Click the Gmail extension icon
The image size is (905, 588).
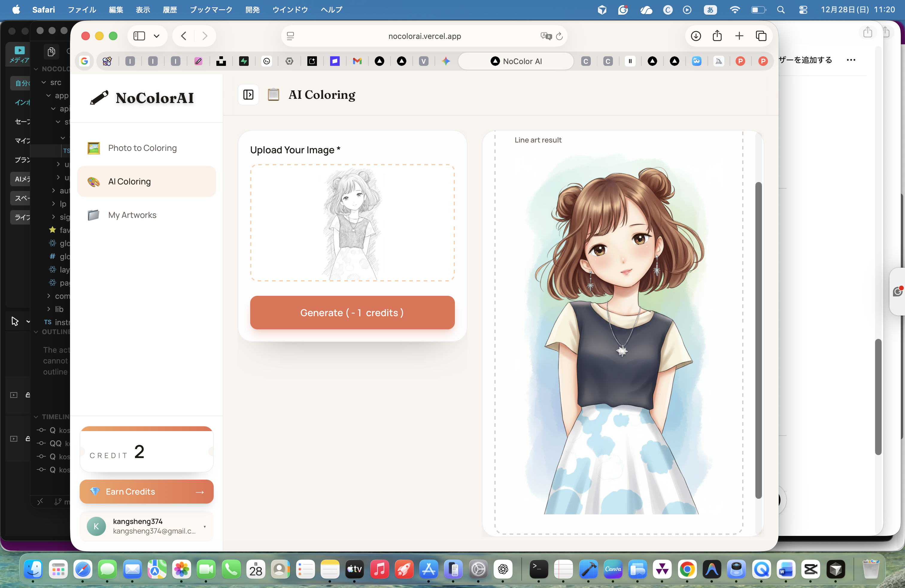[357, 61]
